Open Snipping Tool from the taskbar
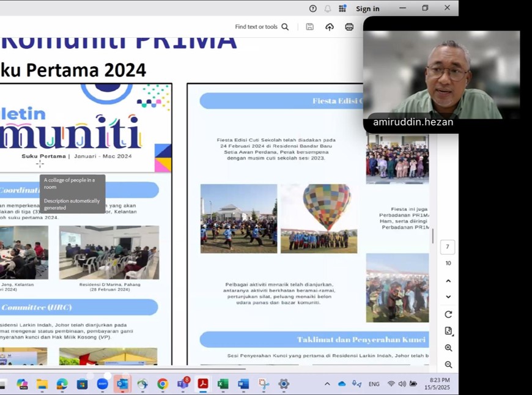The height and width of the screenshot is (395, 532). click(x=264, y=384)
